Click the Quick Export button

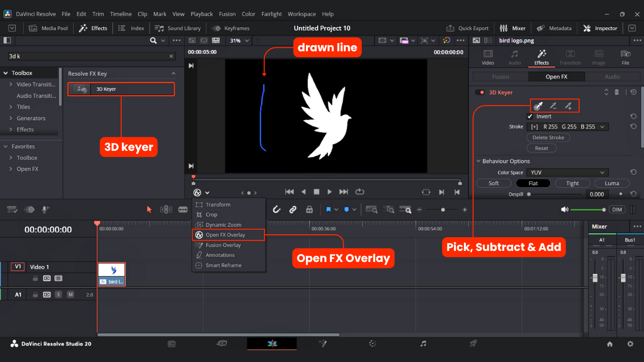[x=468, y=28]
